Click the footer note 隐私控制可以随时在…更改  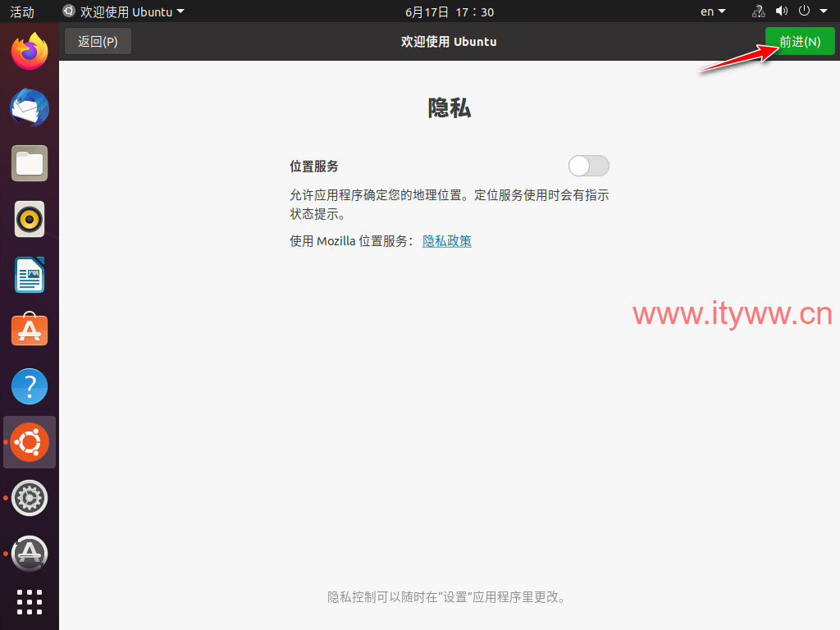[447, 597]
